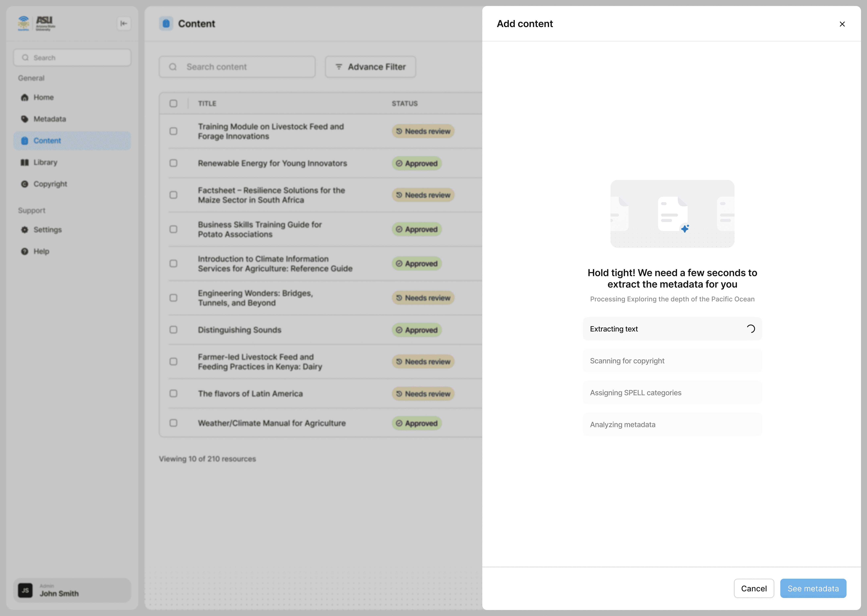Click the Library books icon
The width and height of the screenshot is (867, 616).
point(25,162)
